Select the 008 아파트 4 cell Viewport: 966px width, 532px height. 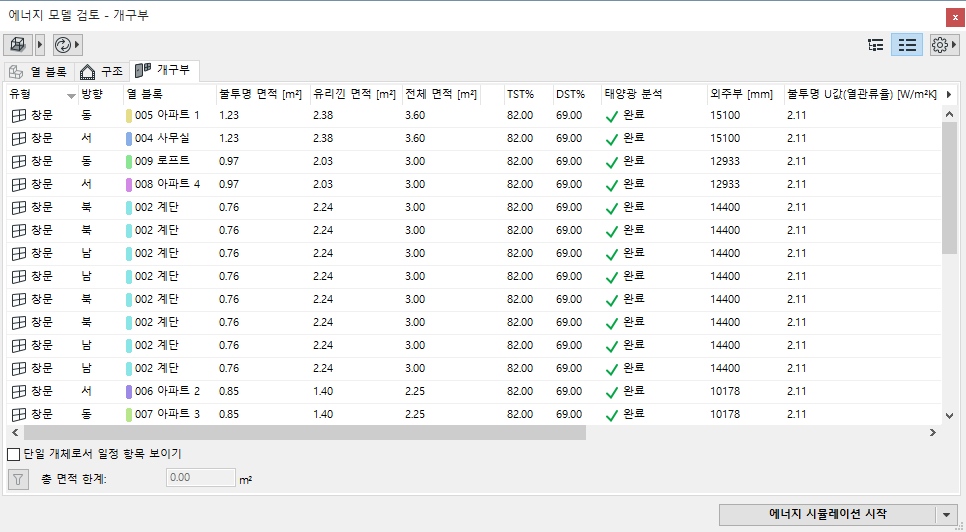pos(168,184)
